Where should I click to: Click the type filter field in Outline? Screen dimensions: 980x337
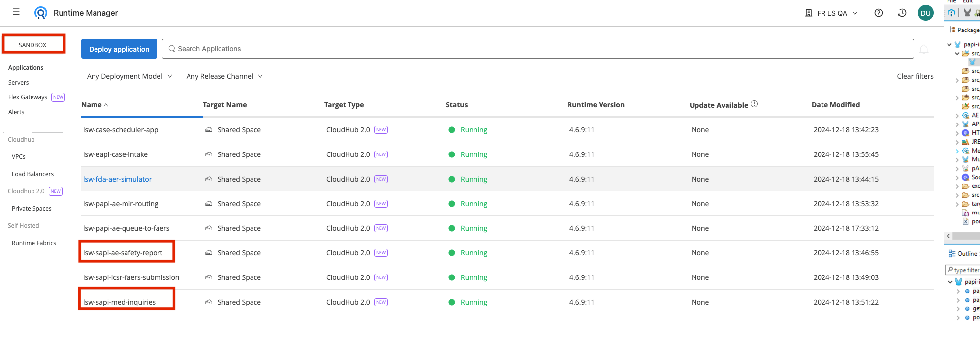click(963, 270)
